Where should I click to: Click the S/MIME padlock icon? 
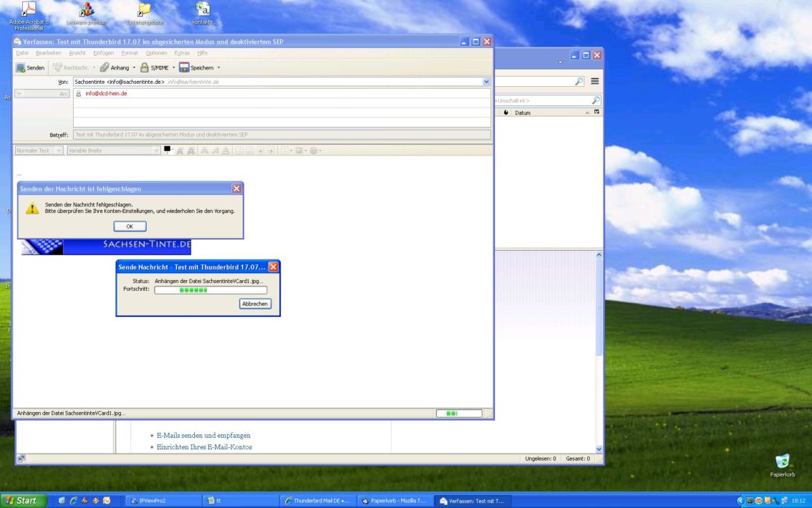point(145,68)
